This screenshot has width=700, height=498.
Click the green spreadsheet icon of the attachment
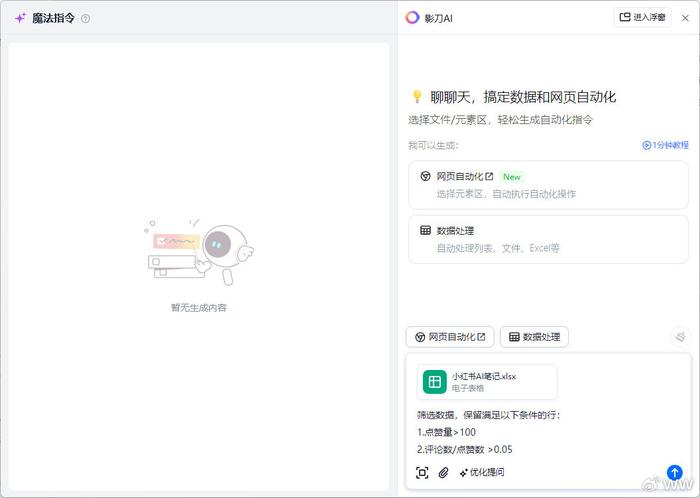434,382
